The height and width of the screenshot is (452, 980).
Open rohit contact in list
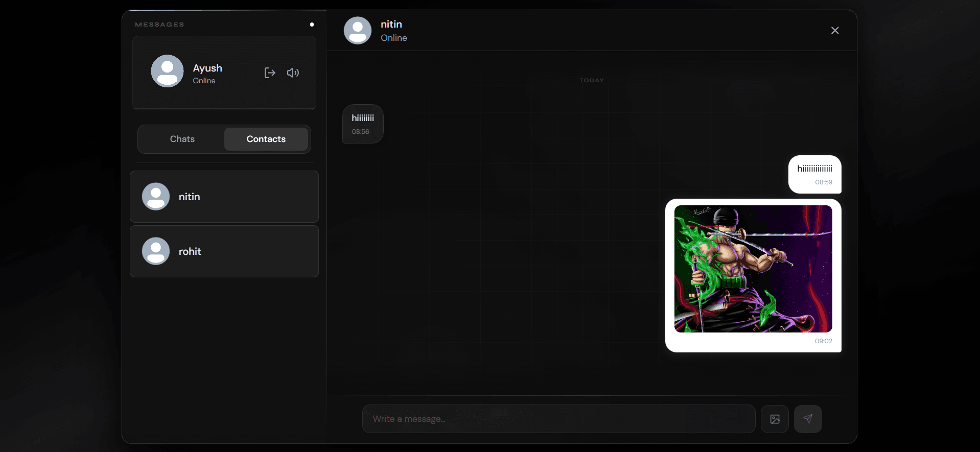(x=224, y=251)
